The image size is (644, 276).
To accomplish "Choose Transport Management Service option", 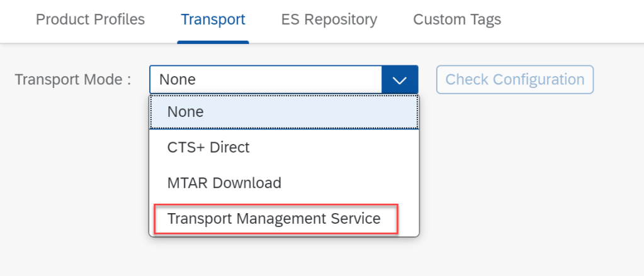I will click(274, 219).
